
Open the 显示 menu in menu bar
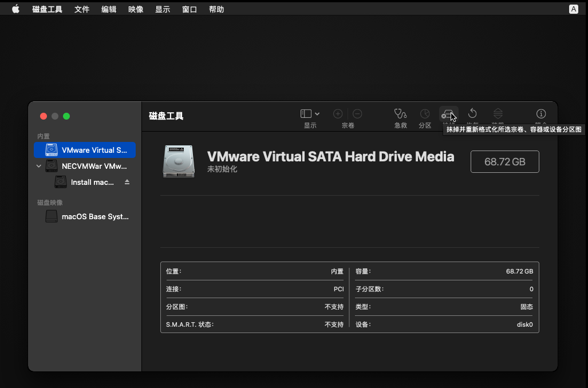163,9
